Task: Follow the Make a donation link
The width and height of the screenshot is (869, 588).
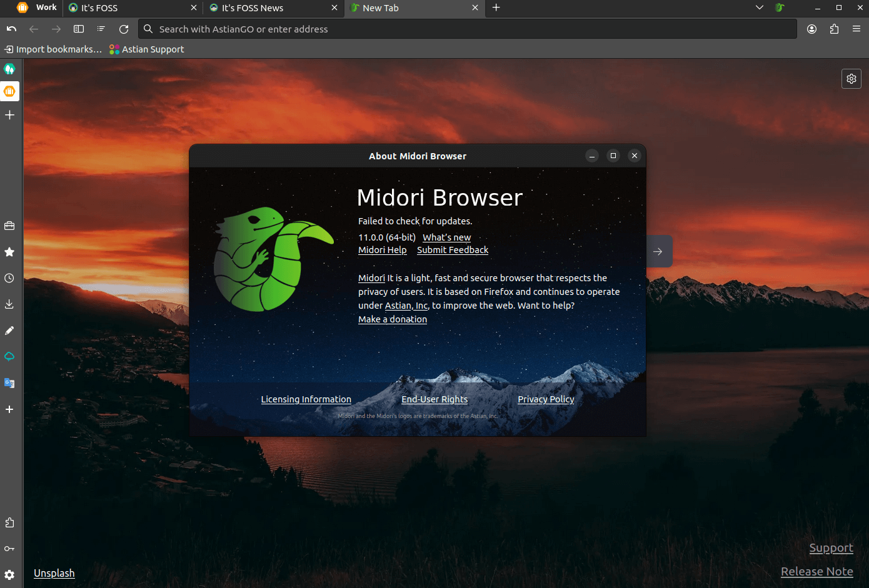Action: 392,319
